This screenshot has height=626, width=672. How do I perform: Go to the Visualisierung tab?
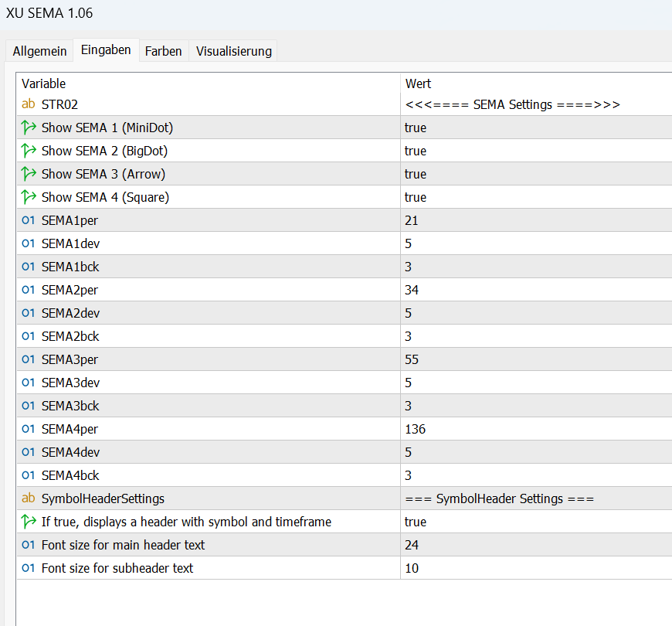tap(234, 51)
